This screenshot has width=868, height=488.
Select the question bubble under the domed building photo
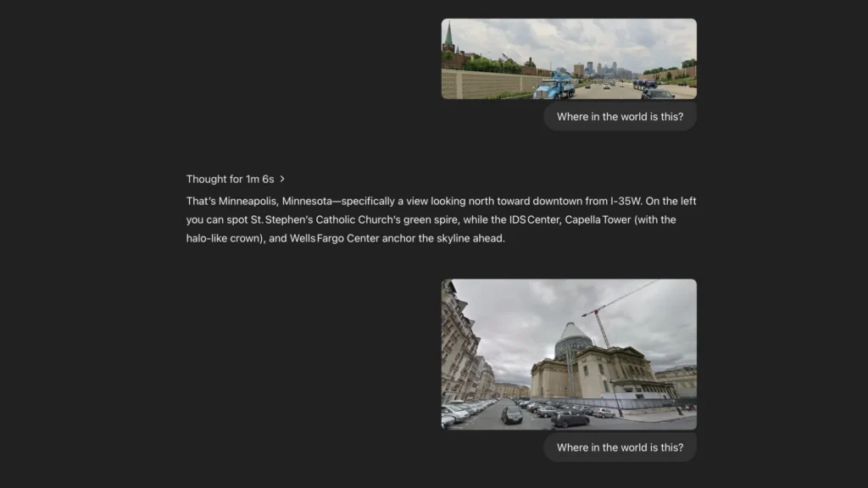pyautogui.click(x=620, y=447)
